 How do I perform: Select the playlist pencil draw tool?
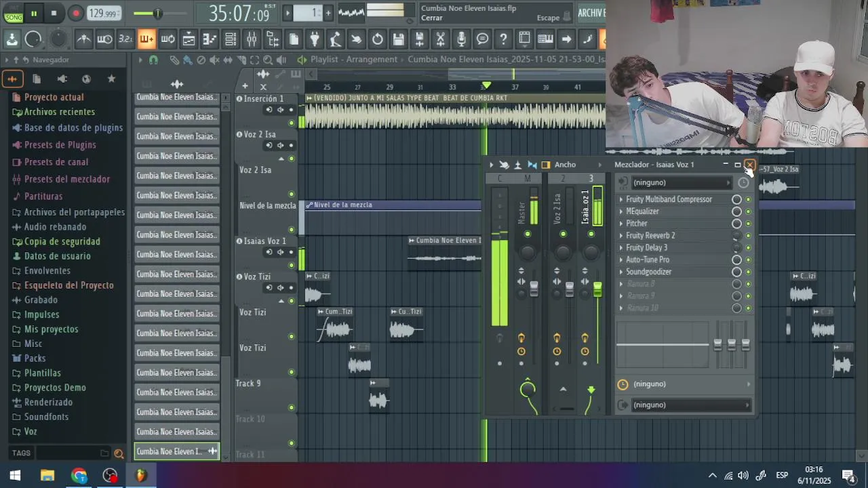174,60
